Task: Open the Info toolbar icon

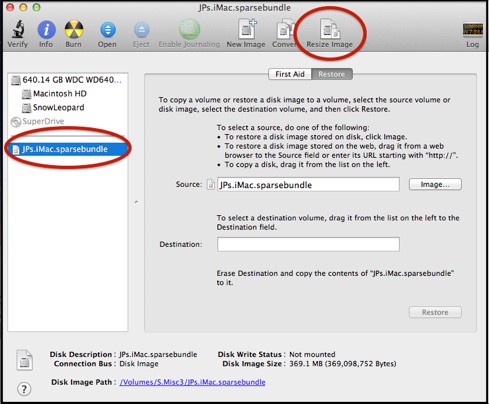Action: 46,30
